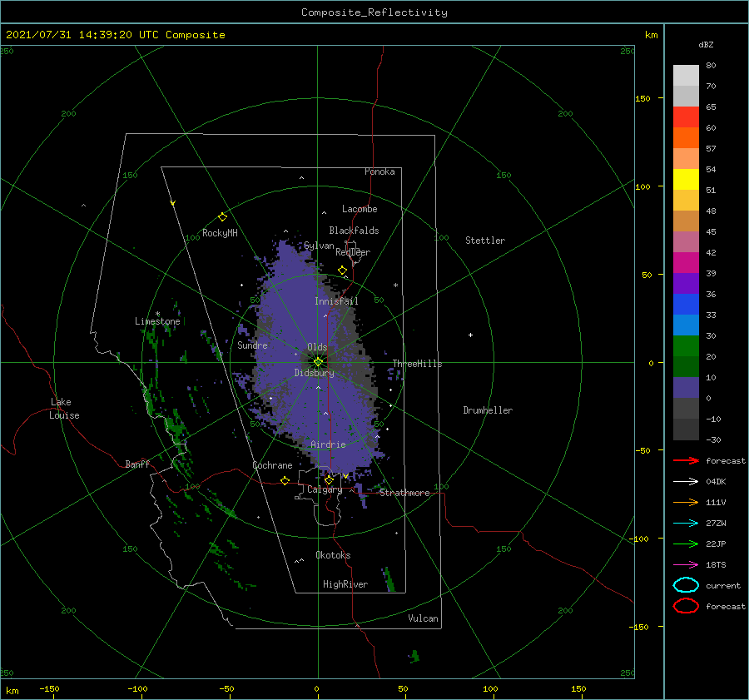The image size is (749, 700).
Task: Click the Lake Louise label
Action: coord(64,409)
